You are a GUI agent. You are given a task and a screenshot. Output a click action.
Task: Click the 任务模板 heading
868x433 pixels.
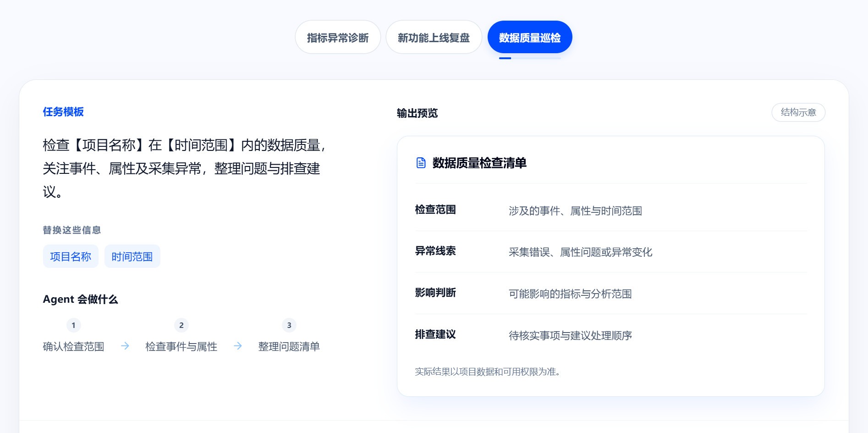point(63,112)
